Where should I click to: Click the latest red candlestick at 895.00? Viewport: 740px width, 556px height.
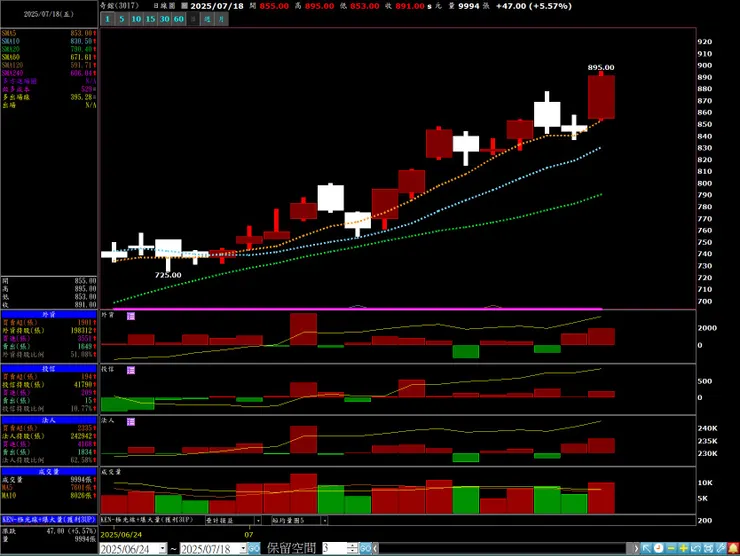601,97
